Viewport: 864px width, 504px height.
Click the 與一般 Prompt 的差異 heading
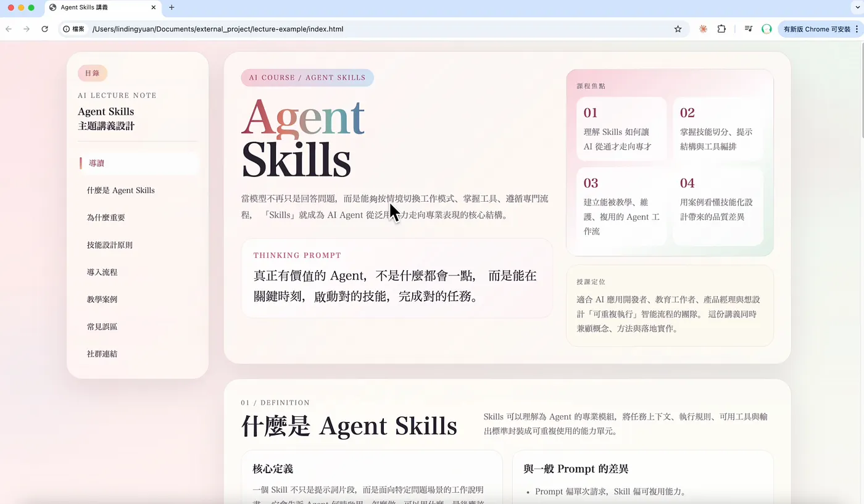(576, 469)
